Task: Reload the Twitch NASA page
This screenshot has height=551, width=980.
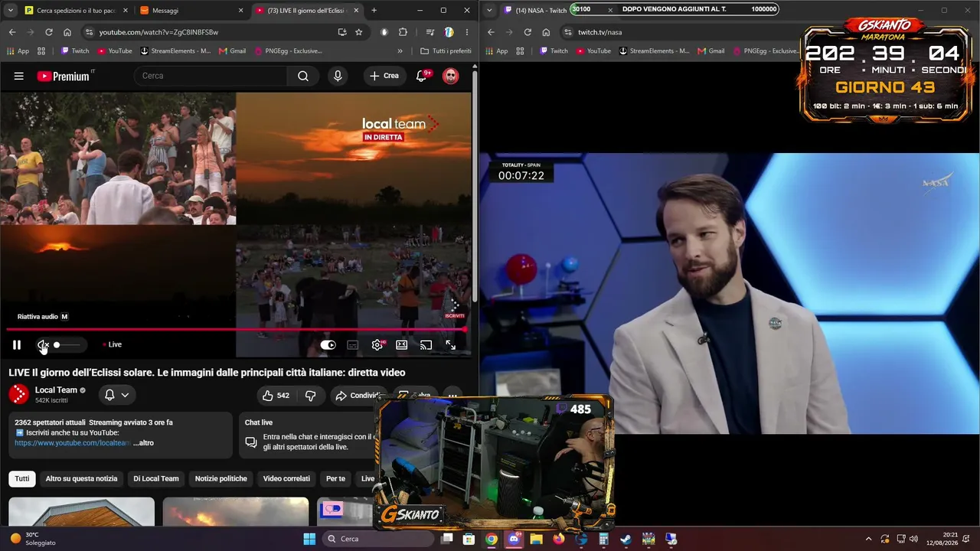Action: [x=528, y=32]
